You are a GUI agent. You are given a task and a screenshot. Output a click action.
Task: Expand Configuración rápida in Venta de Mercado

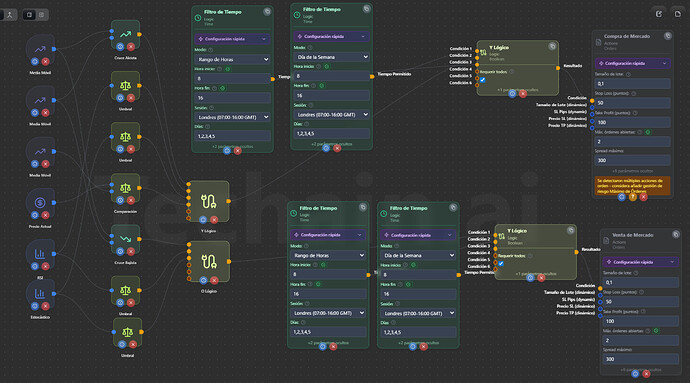641,262
